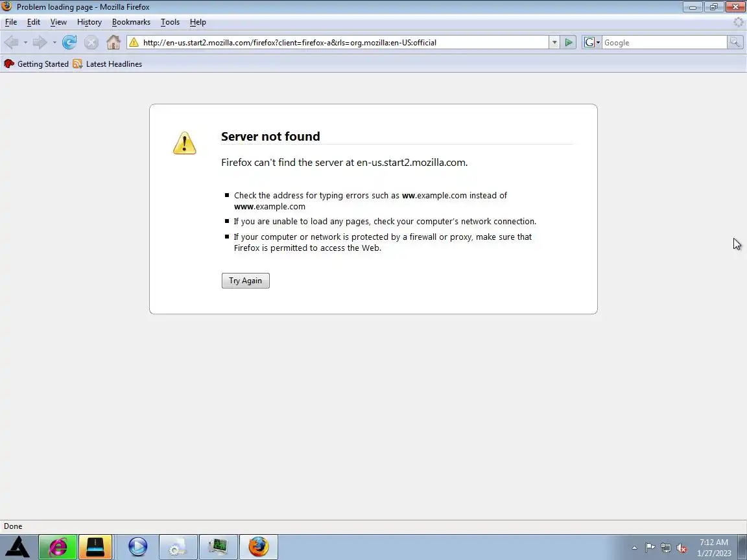The height and width of the screenshot is (560, 747).
Task: Click the muted volume tray icon
Action: tap(682, 548)
